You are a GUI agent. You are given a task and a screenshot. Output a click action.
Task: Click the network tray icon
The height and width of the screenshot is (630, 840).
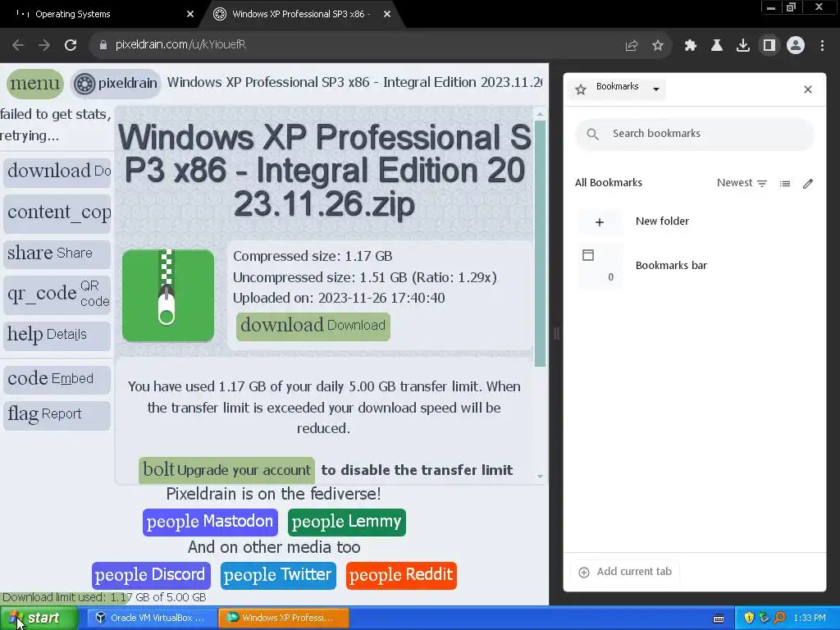pyautogui.click(x=764, y=619)
